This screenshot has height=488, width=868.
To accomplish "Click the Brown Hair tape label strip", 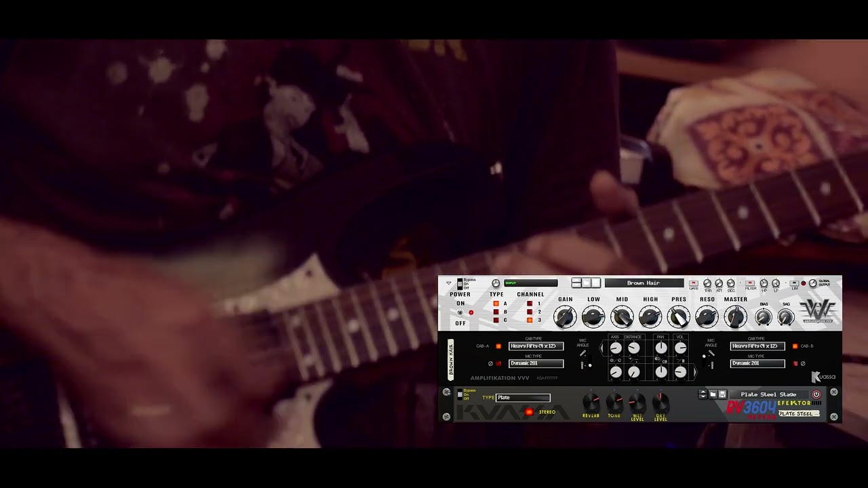I will click(450, 360).
